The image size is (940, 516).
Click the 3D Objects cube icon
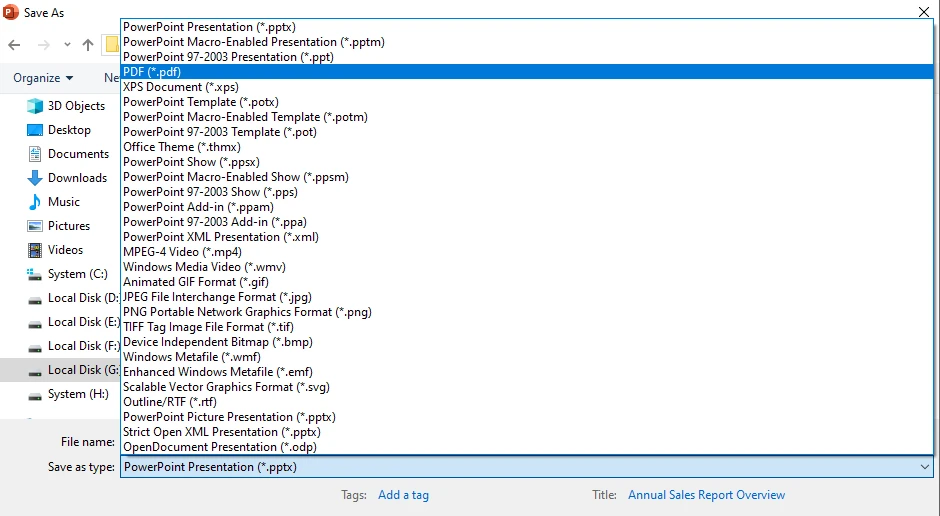pyautogui.click(x=35, y=106)
